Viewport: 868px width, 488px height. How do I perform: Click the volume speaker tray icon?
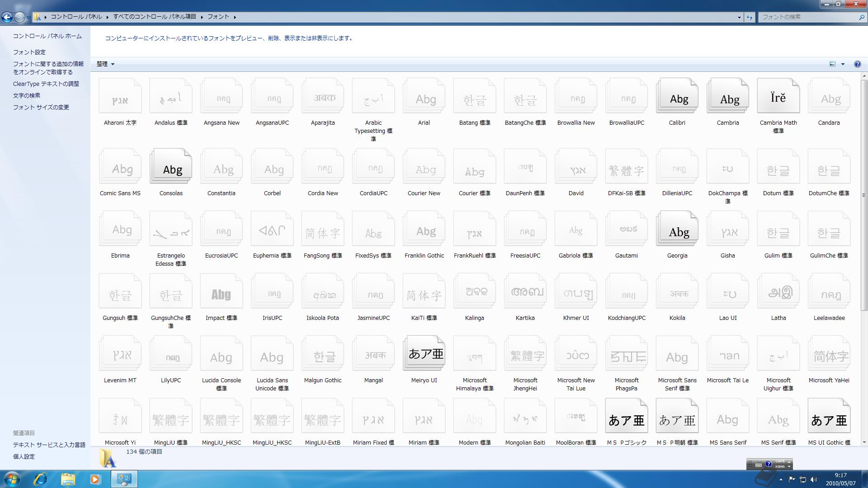(x=814, y=479)
